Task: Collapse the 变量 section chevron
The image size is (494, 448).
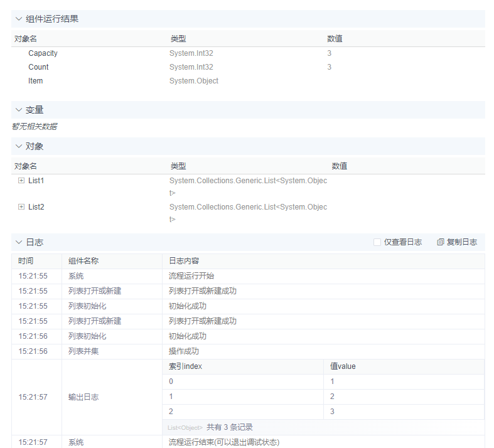Action: (x=19, y=110)
